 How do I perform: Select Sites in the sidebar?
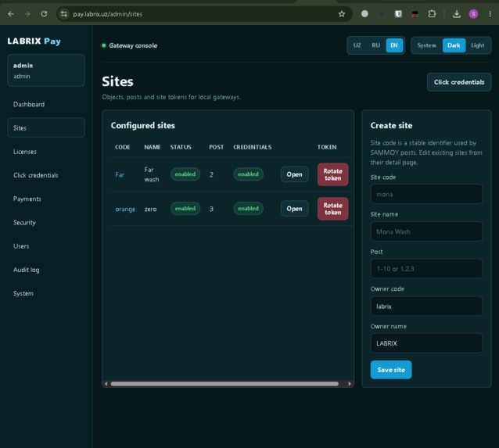coord(46,128)
